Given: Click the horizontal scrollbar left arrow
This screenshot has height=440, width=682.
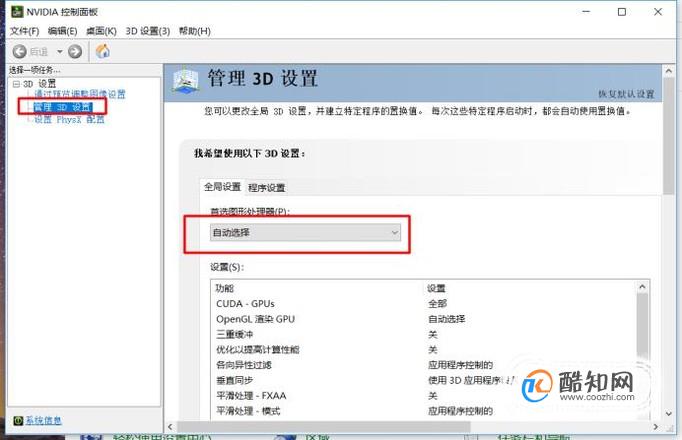Looking at the screenshot, I should (170, 427).
